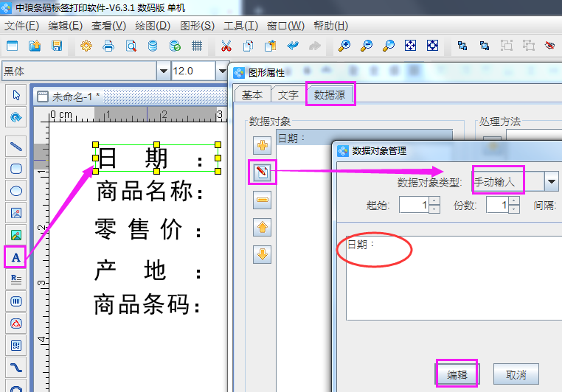Increase the 起始 value with up arrow

pyautogui.click(x=434, y=201)
